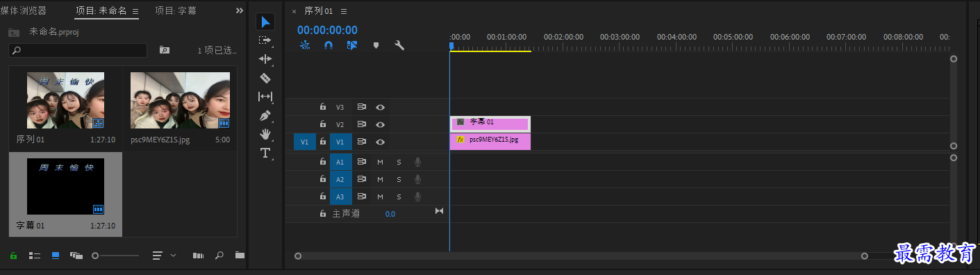Screen dimensions: 980x275
Task: Click the search filter bin icon
Action: [165, 50]
